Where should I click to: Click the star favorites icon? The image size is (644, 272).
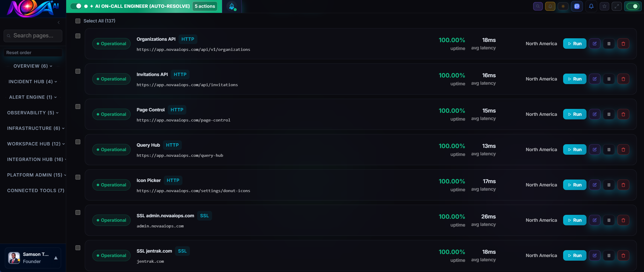(x=604, y=6)
